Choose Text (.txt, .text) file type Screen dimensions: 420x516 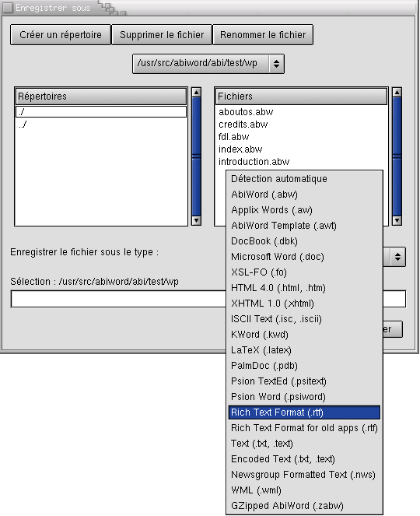(x=304, y=444)
